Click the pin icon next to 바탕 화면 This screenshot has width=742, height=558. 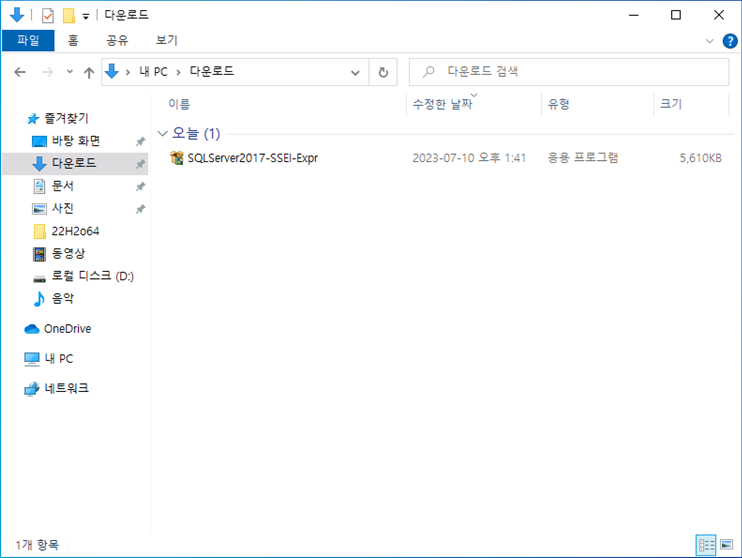(140, 142)
